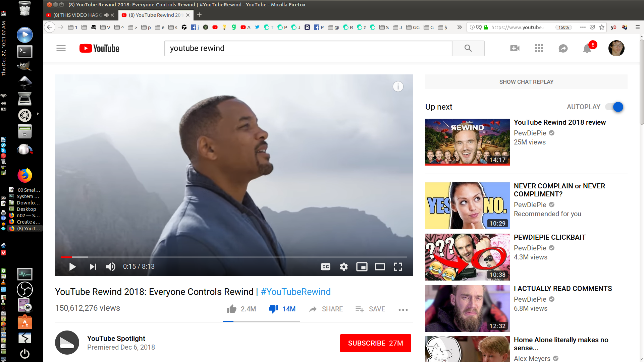Close the THIS VIDEO HAS tab
This screenshot has width=644, height=362.
click(x=112, y=15)
